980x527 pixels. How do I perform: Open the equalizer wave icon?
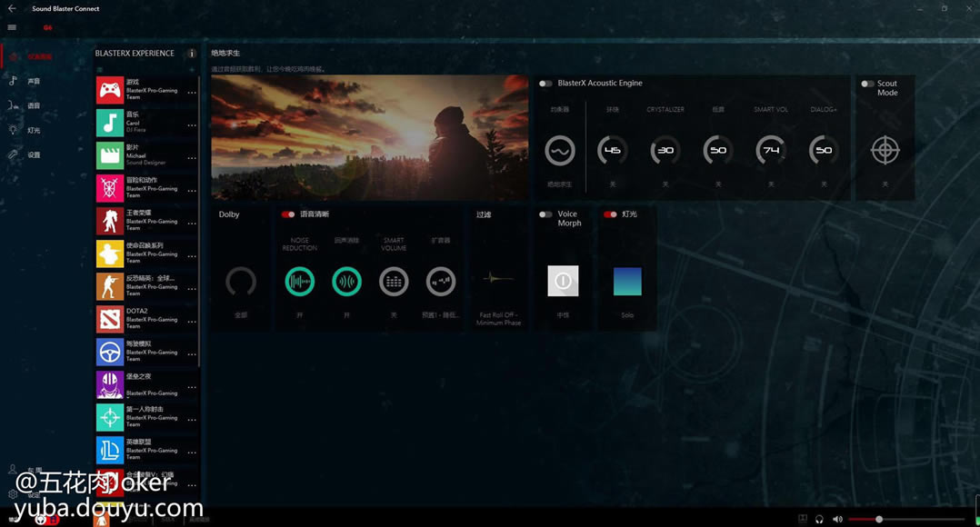coord(559,151)
